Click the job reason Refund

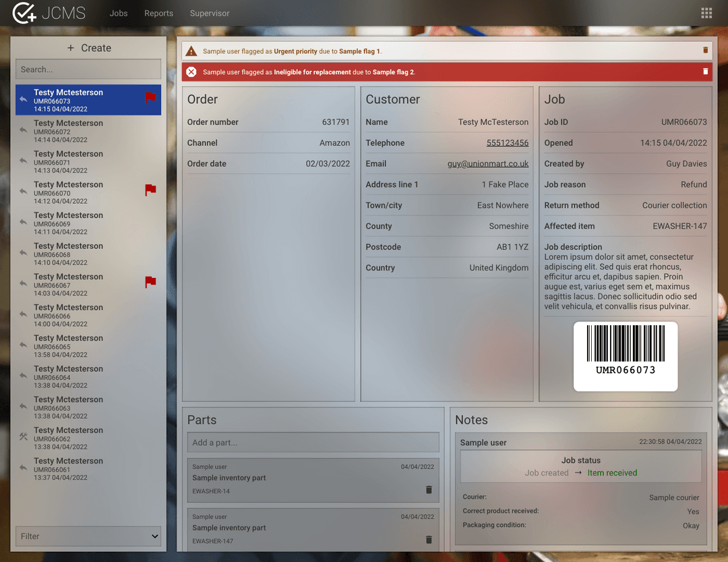pos(694,185)
